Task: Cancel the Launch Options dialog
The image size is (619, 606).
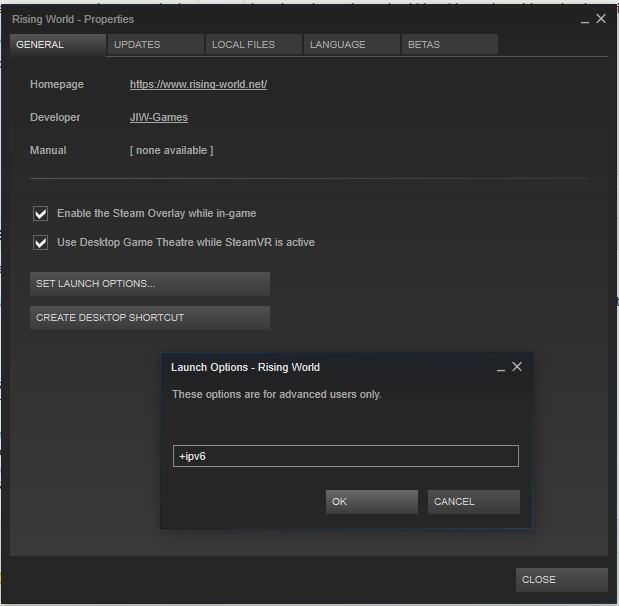Action: point(473,502)
